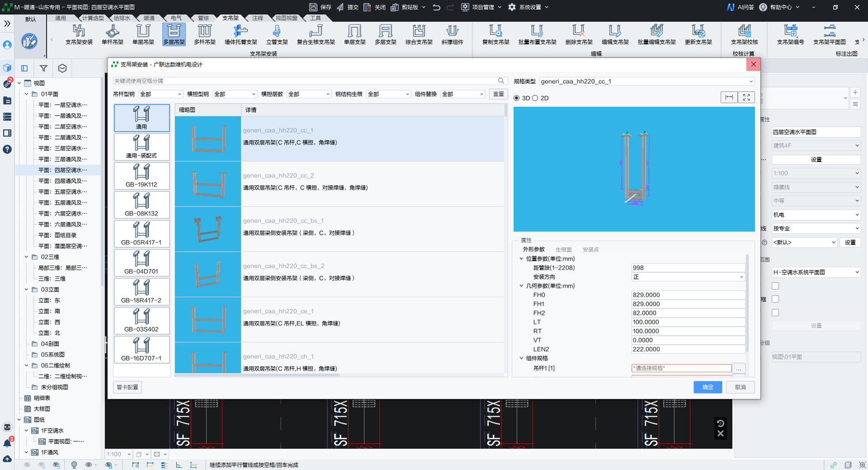868x470 pixels.
Task: Click the 管卡配置 button
Action: tap(127, 387)
